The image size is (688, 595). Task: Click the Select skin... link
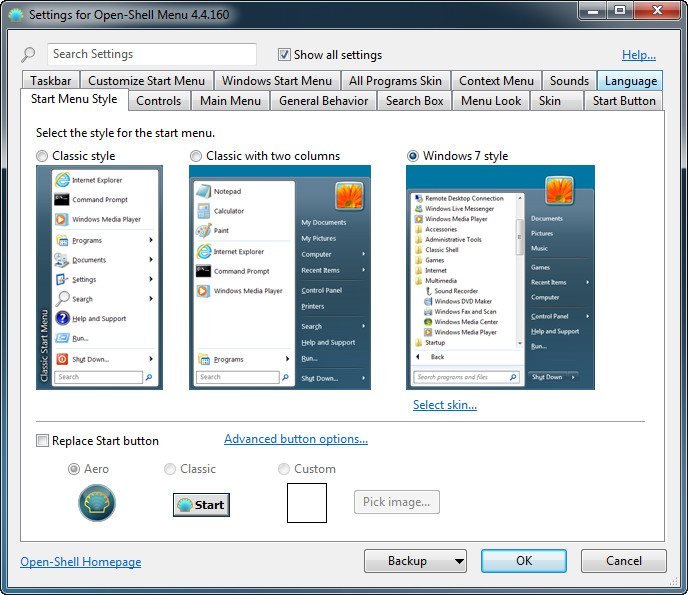(x=445, y=405)
